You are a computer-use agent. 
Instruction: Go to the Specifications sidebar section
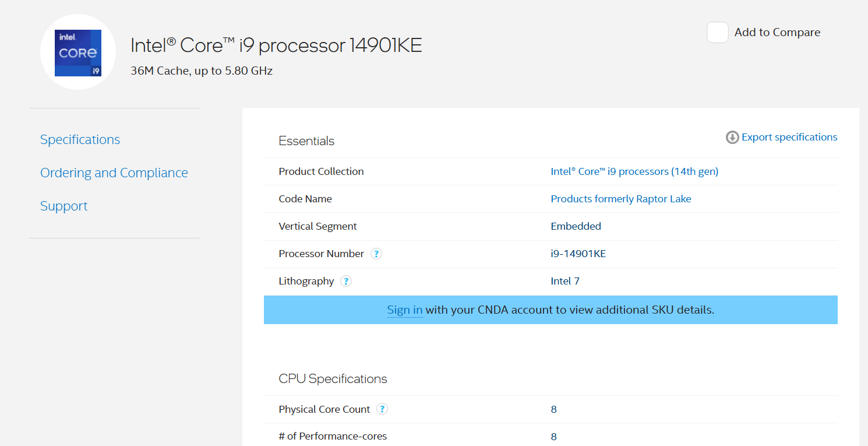[80, 139]
